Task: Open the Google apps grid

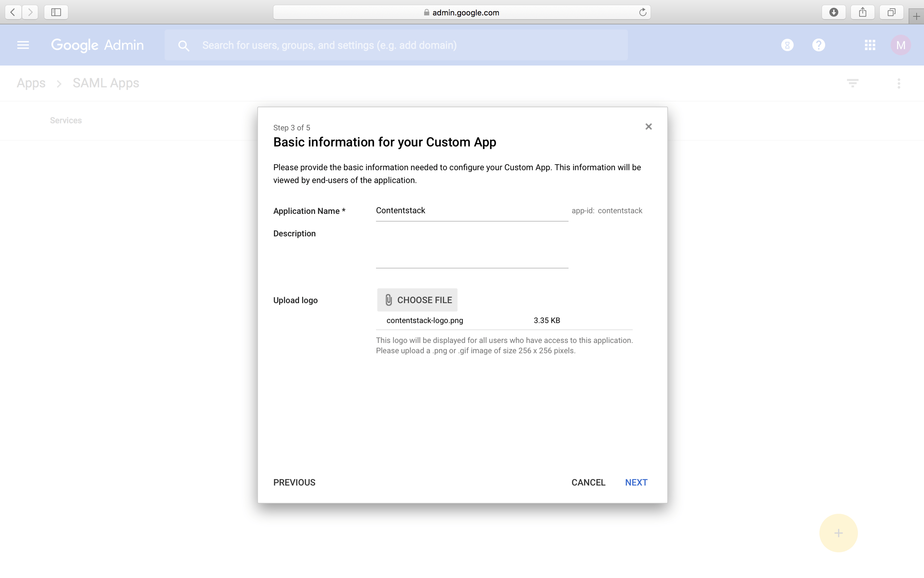Action: point(870,45)
